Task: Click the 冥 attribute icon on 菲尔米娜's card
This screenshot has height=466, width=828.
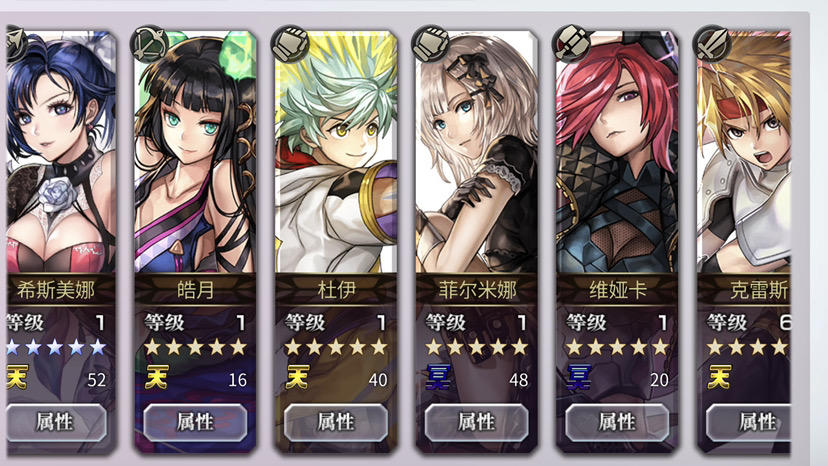Action: (x=438, y=377)
